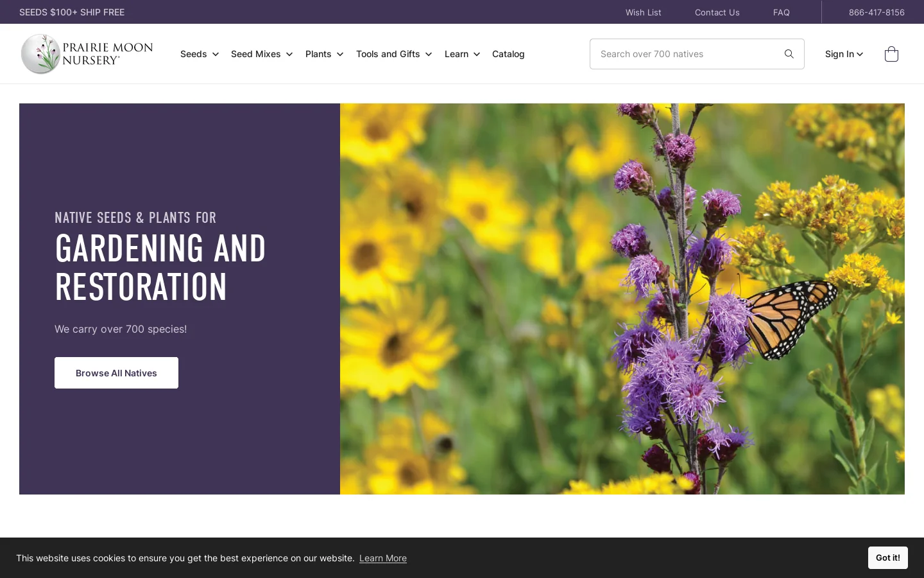
Task: Click the monarch butterfly hero image
Action: pyautogui.click(x=622, y=299)
